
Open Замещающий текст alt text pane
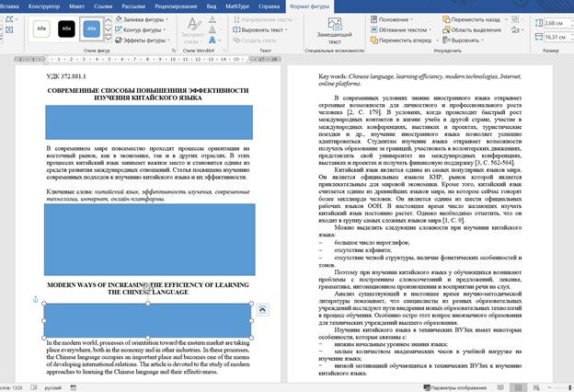[335, 30]
